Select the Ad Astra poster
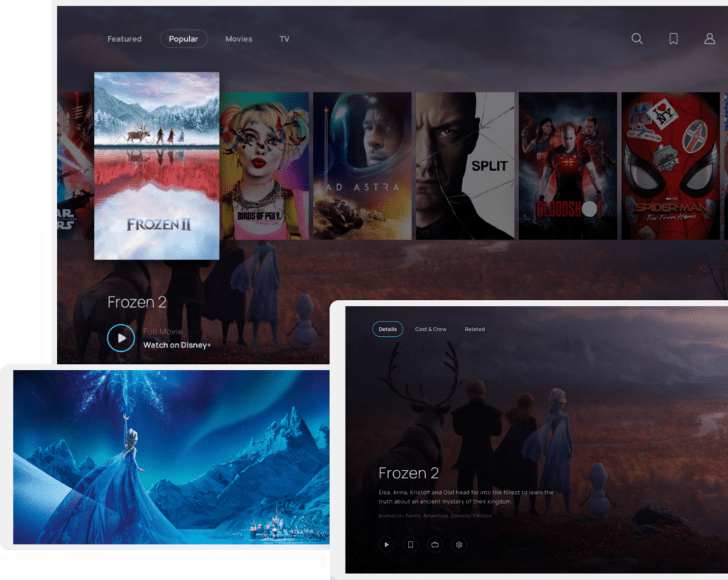The height and width of the screenshot is (580, 728). [x=362, y=166]
